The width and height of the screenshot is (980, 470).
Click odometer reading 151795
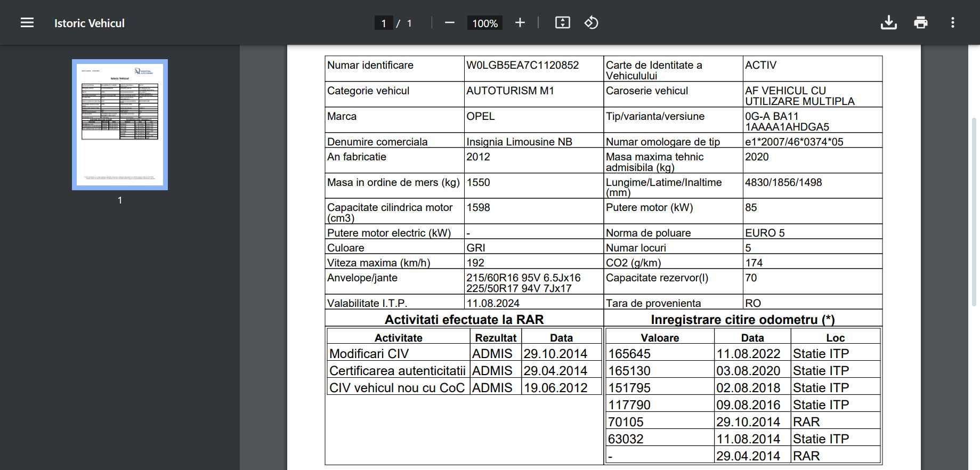coord(629,388)
